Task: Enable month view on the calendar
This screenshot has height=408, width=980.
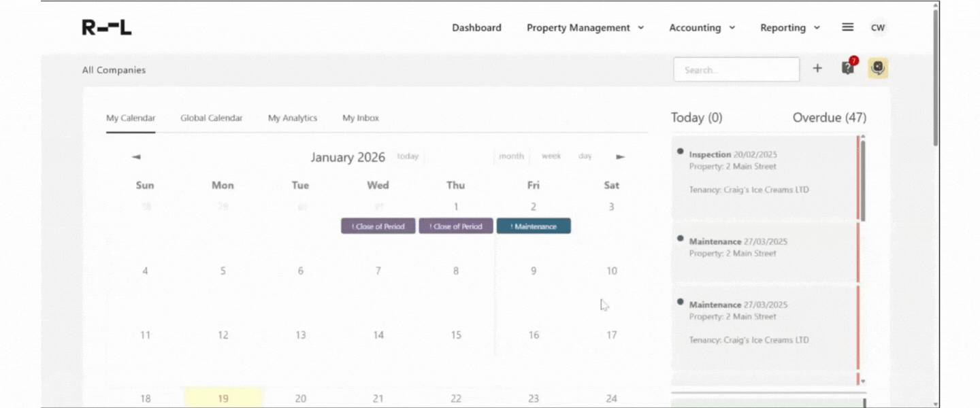Action: coord(511,156)
